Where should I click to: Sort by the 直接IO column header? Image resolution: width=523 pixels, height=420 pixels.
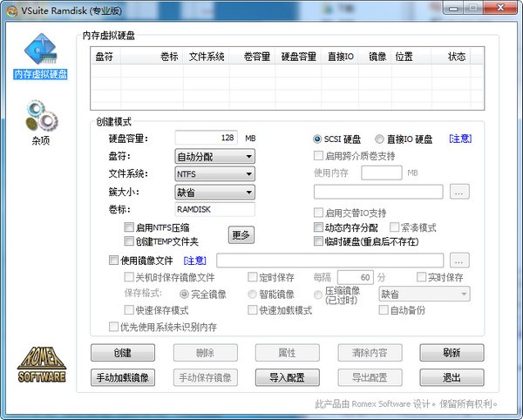pyautogui.click(x=340, y=57)
